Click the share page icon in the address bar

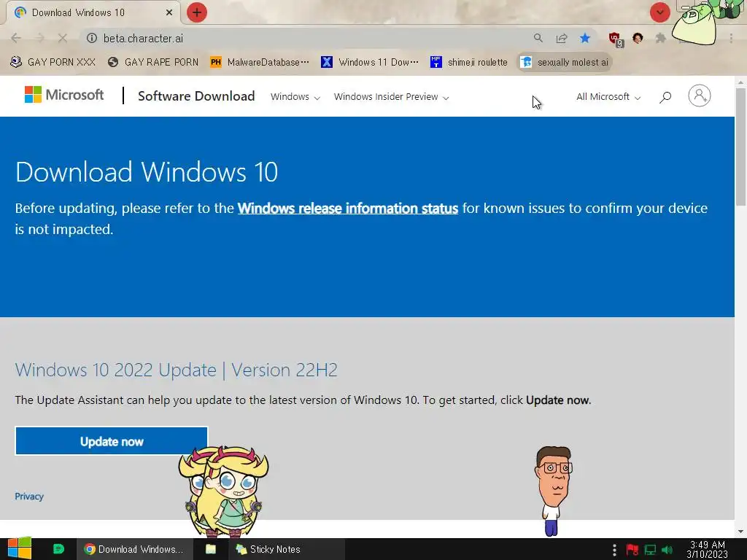coord(562,38)
